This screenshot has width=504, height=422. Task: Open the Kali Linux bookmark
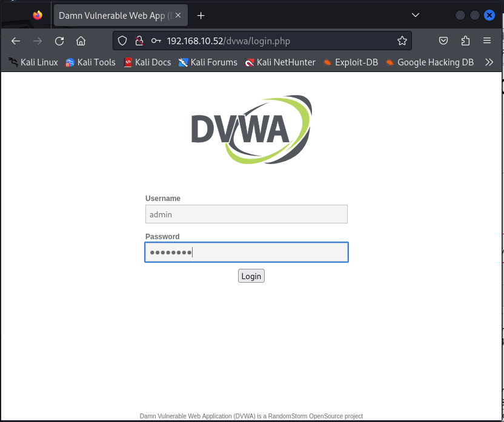(33, 62)
